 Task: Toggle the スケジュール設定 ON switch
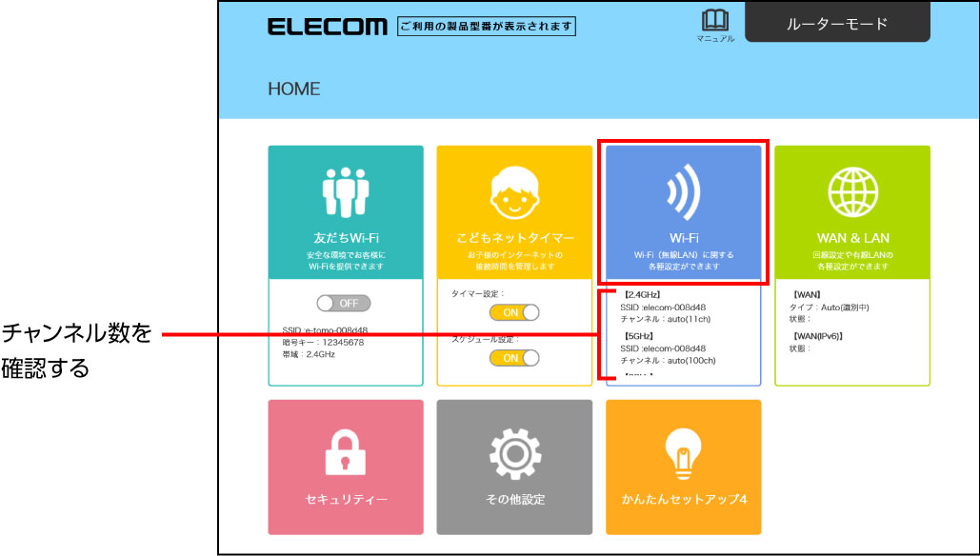(513, 358)
